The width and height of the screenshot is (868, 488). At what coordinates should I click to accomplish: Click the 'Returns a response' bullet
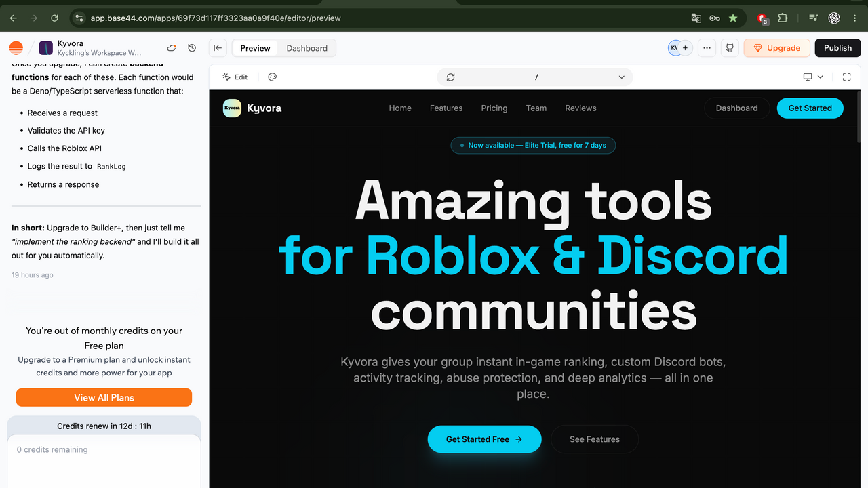tap(63, 184)
